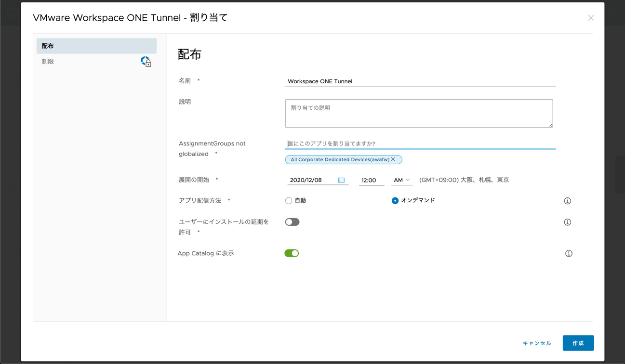The height and width of the screenshot is (364, 625).
Task: Show info for App Catalog に表示
Action: click(569, 253)
